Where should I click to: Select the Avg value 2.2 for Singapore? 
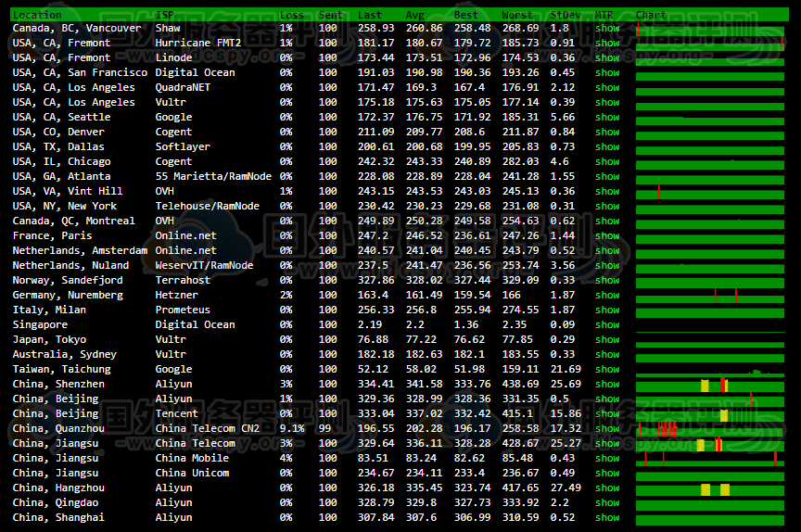point(414,324)
